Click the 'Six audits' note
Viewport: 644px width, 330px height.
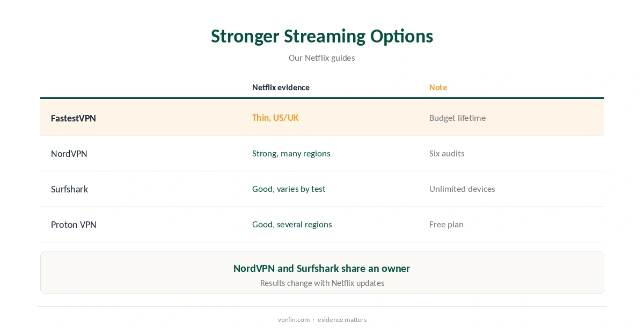point(447,154)
